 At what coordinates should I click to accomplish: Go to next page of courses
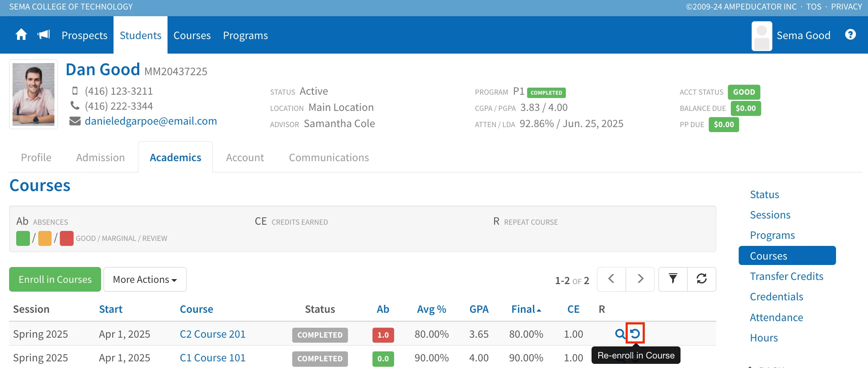coord(640,279)
